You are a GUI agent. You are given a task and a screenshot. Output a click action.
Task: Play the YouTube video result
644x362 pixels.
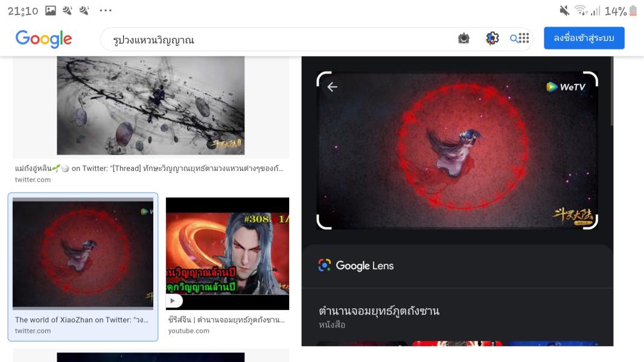click(174, 301)
